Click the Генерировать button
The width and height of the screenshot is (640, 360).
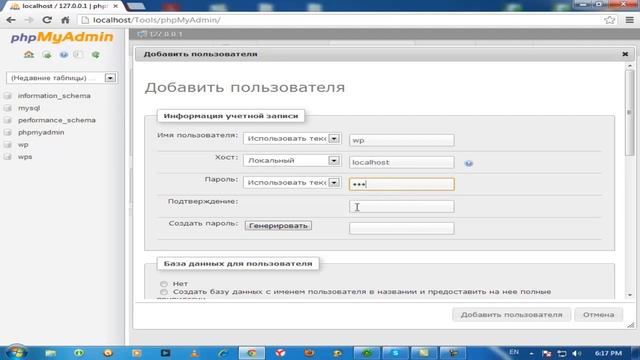[278, 226]
